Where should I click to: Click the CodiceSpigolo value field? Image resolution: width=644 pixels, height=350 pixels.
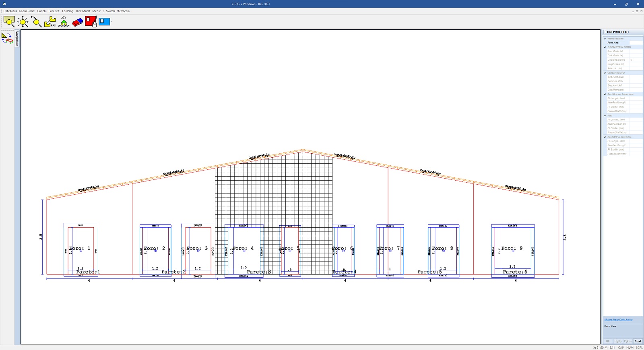click(x=636, y=60)
